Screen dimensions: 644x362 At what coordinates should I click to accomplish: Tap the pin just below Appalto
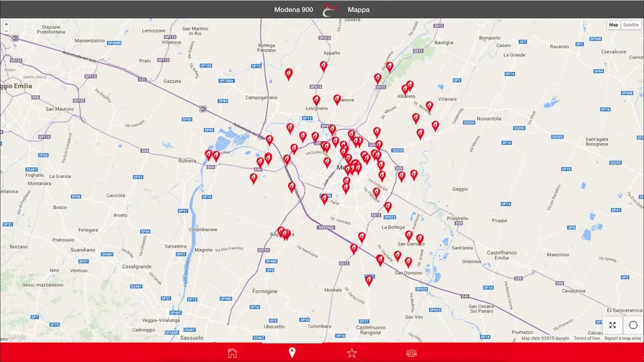324,66
